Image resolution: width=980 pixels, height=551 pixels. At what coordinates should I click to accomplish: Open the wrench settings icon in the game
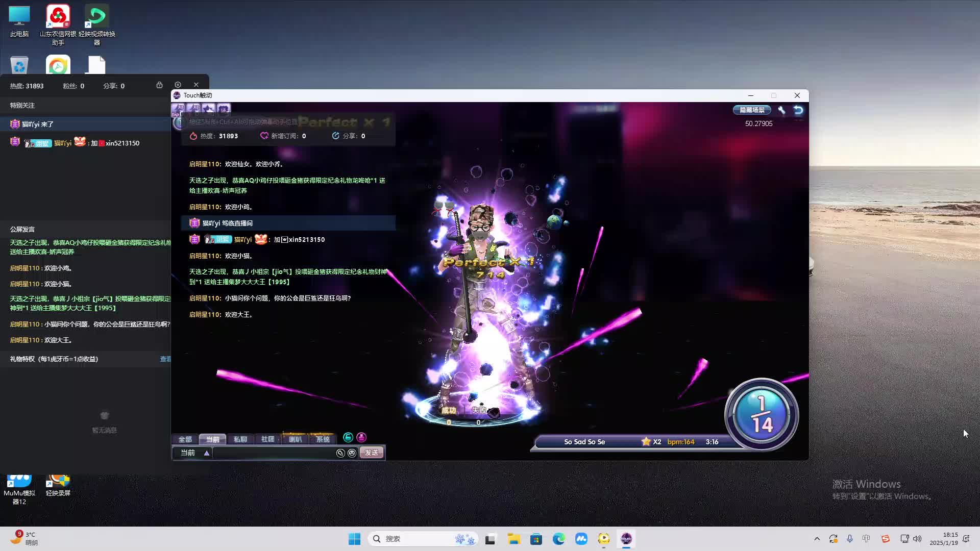click(782, 110)
